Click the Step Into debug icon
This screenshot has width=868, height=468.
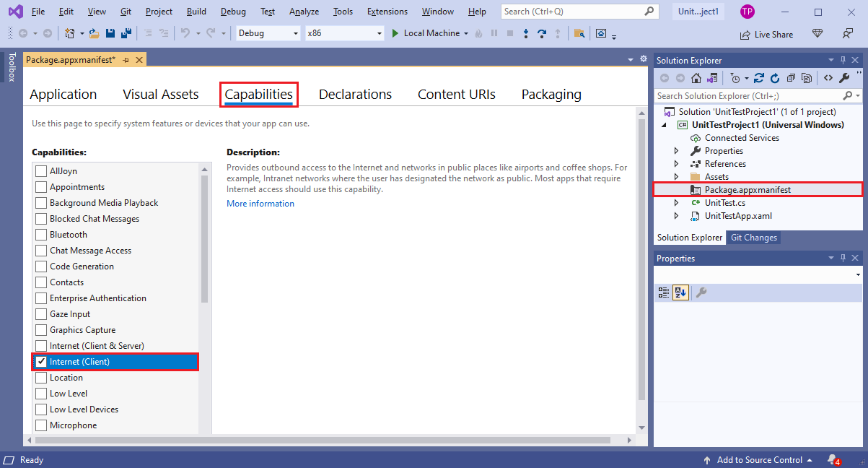[526, 33]
